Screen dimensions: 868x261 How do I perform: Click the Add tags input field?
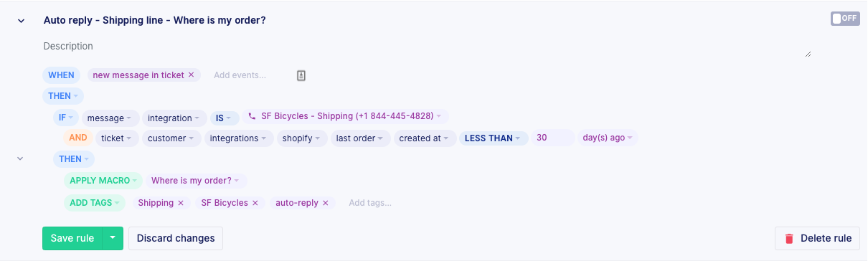tap(370, 203)
